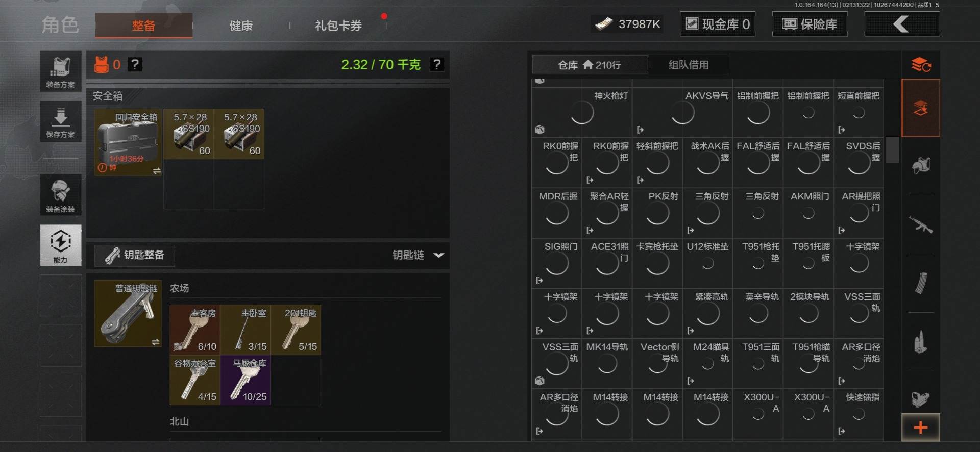The height and width of the screenshot is (452, 980).
Task: Filter storage by ammo bullet icon
Action: point(920,342)
